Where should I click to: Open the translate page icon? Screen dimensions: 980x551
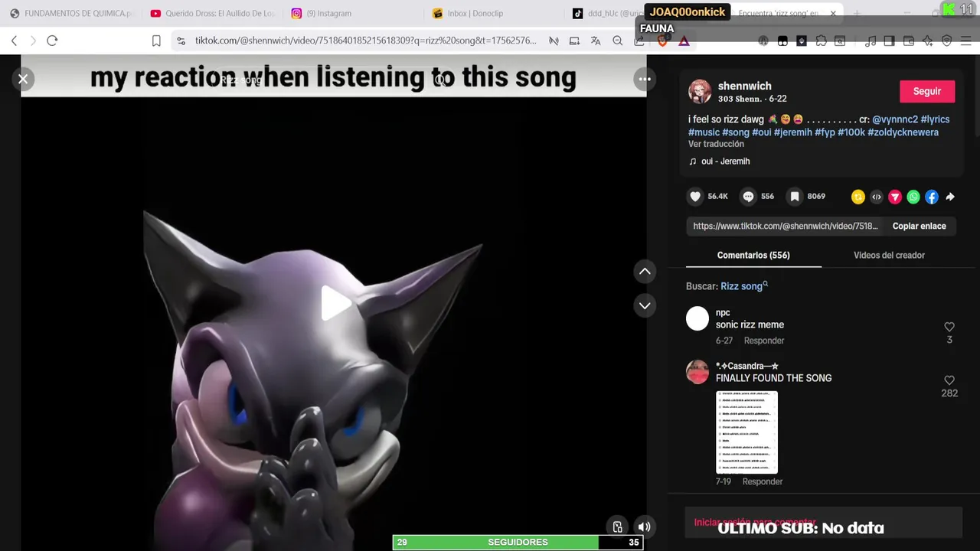(596, 41)
